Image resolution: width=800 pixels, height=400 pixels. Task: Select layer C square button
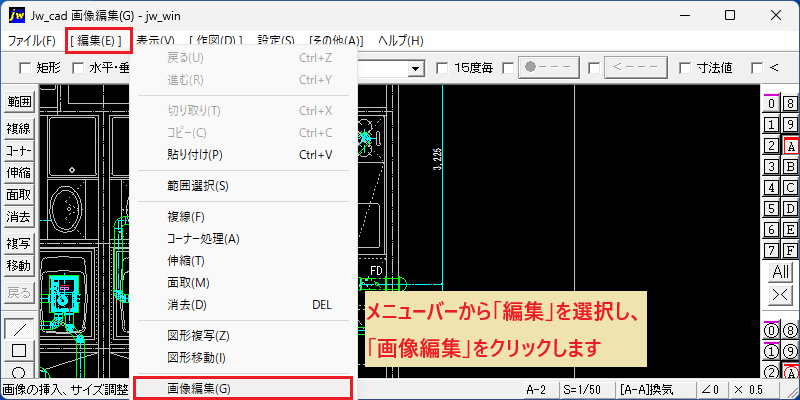coord(790,188)
